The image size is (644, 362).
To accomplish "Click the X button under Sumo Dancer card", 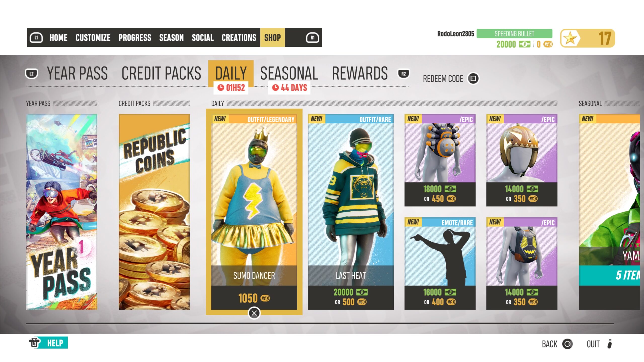I will click(x=254, y=313).
